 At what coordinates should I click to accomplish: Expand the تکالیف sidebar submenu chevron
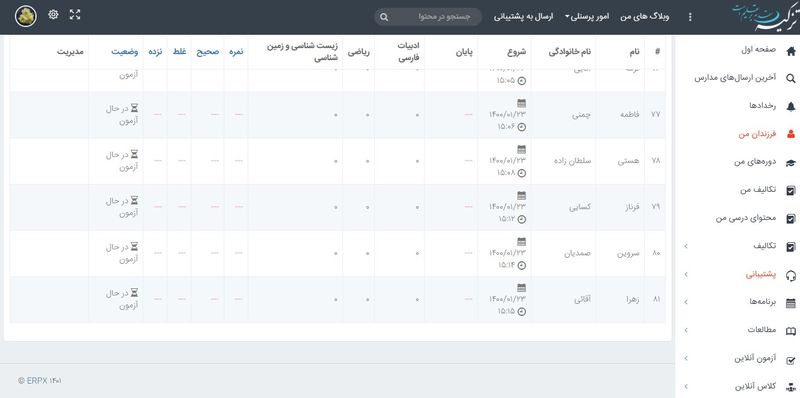pos(686,246)
